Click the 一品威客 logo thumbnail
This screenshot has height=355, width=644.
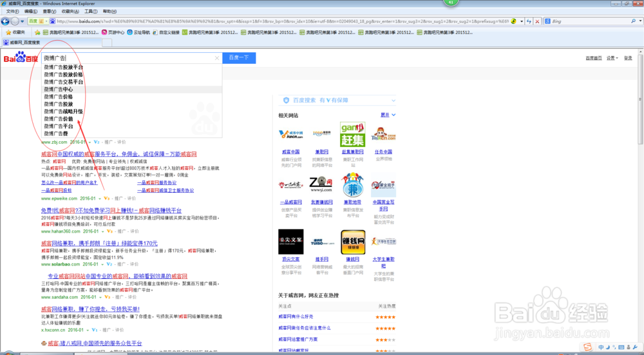291,185
